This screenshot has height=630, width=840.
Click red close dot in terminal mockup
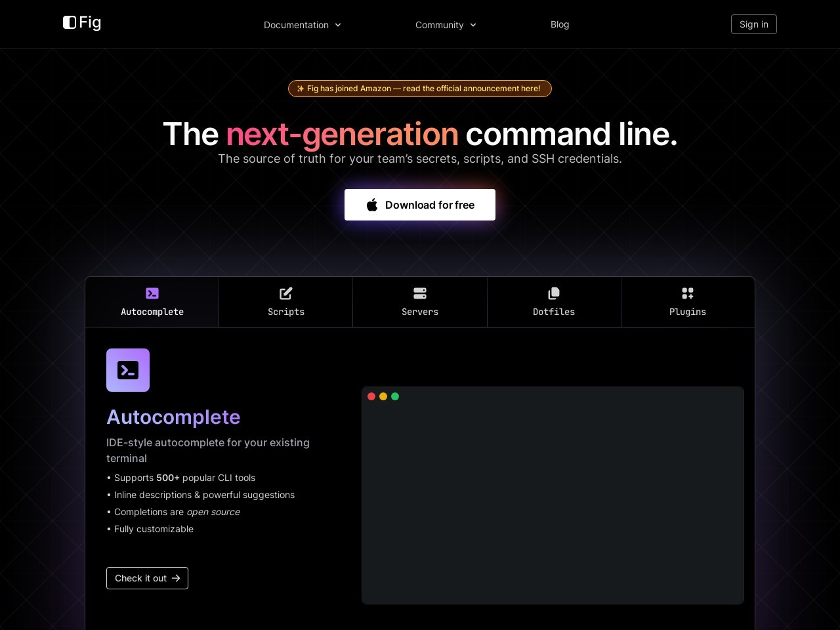point(371,396)
